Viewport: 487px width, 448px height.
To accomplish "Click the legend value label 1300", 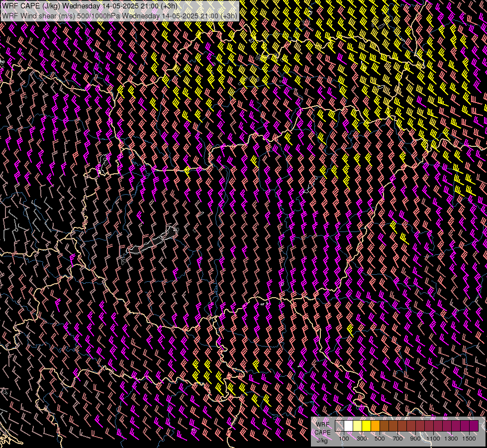I will pyautogui.click(x=451, y=439).
